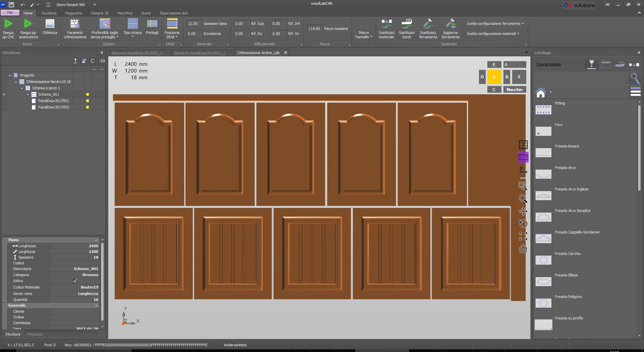Click the Macchin view button
Screen dimensions: 644x352
coord(515,90)
